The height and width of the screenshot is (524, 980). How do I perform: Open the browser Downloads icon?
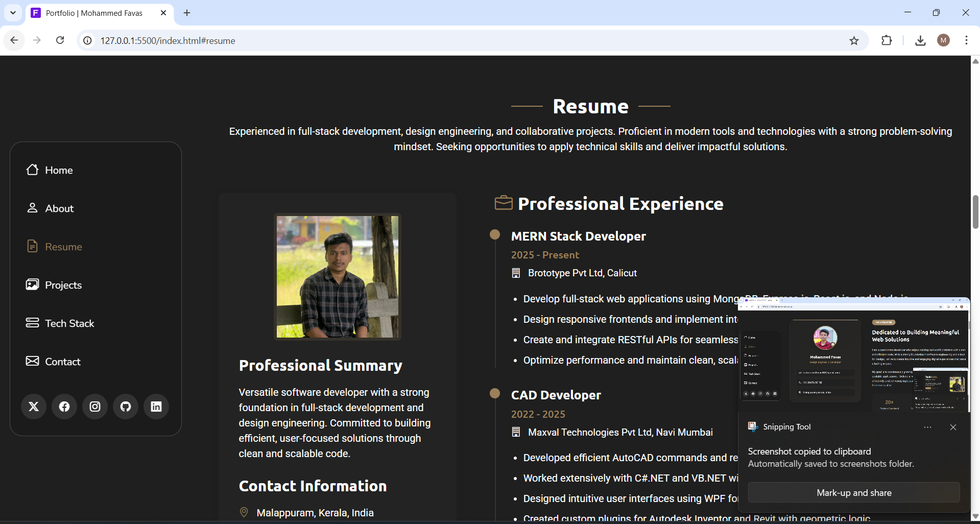[x=920, y=41]
